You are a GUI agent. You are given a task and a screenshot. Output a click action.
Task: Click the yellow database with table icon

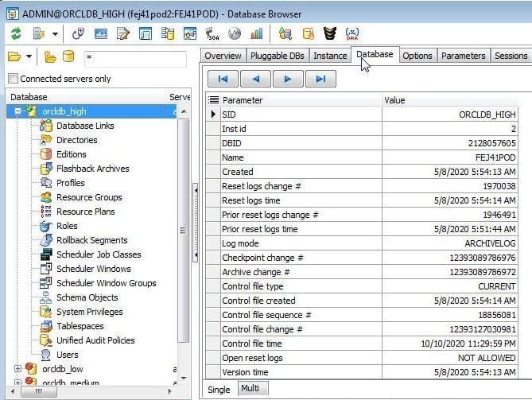tap(308, 33)
